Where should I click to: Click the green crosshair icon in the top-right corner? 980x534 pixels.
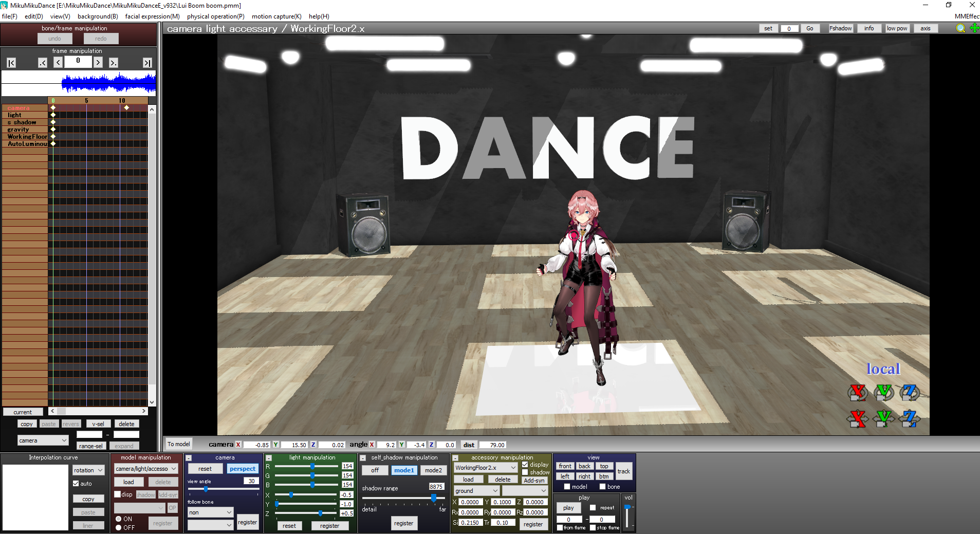coord(974,28)
